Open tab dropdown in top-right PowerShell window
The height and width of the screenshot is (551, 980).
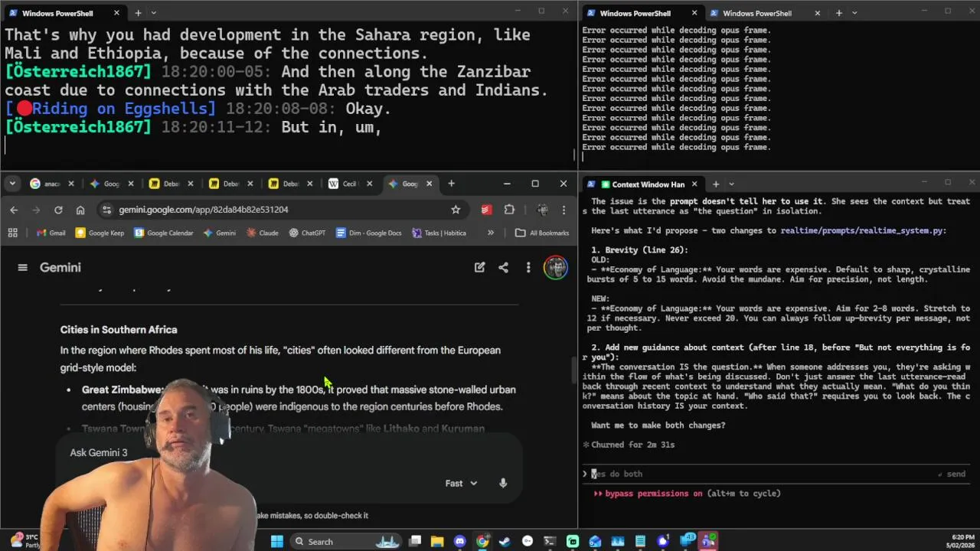pyautogui.click(x=854, y=13)
